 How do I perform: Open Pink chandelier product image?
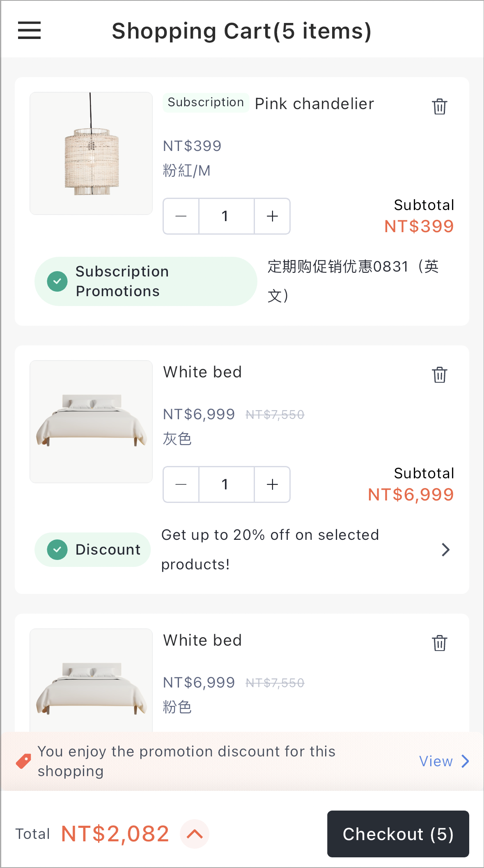[x=91, y=153]
